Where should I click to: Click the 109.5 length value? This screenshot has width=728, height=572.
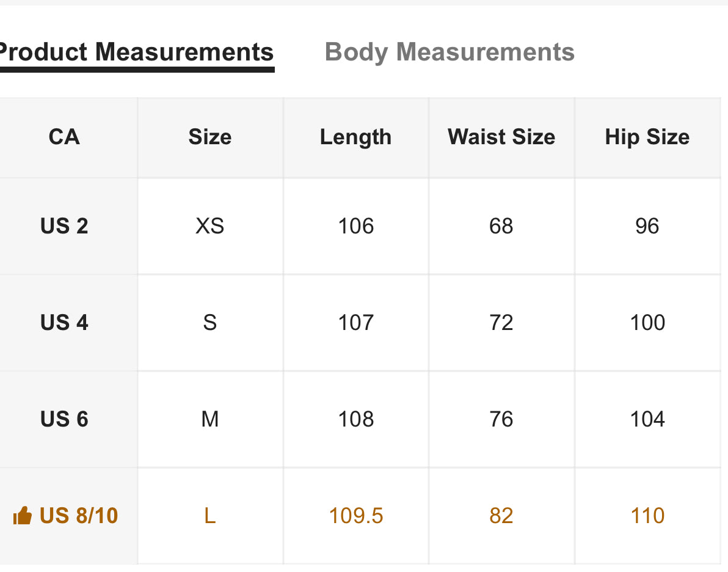(x=355, y=516)
